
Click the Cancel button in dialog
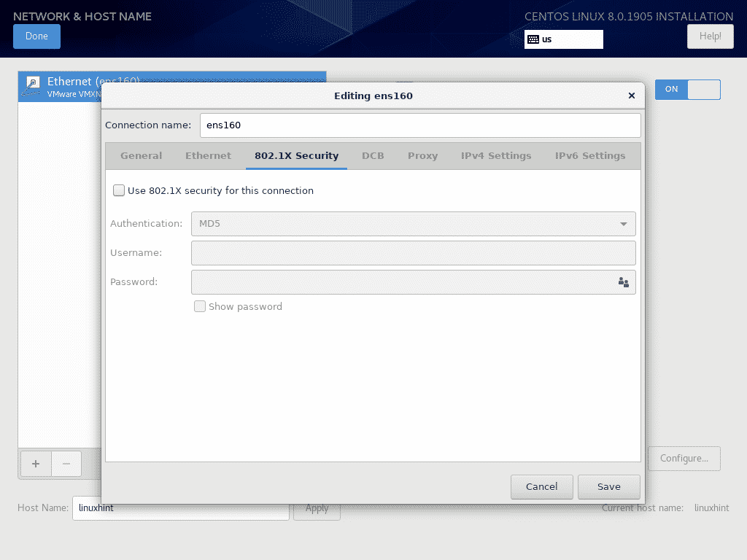tap(541, 486)
